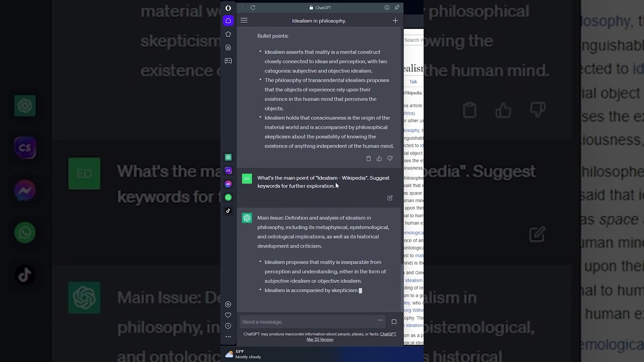The image size is (644, 362).
Task: Open panel options vertical dots beside reload
Action: tap(243, 8)
